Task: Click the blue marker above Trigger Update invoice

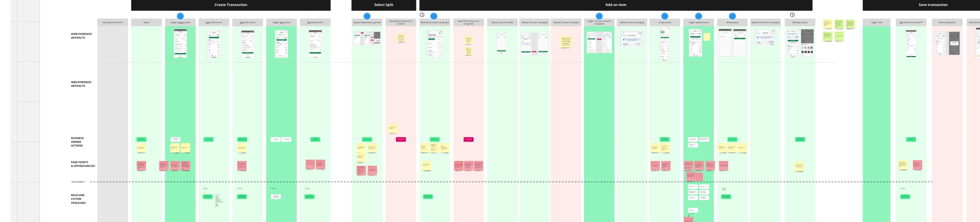Action: [x=699, y=16]
